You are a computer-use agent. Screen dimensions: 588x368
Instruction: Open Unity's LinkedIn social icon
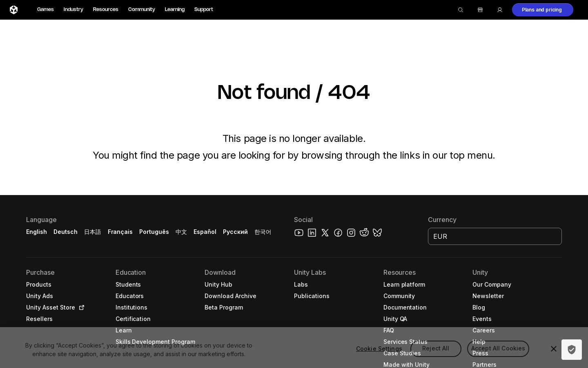tap(312, 233)
